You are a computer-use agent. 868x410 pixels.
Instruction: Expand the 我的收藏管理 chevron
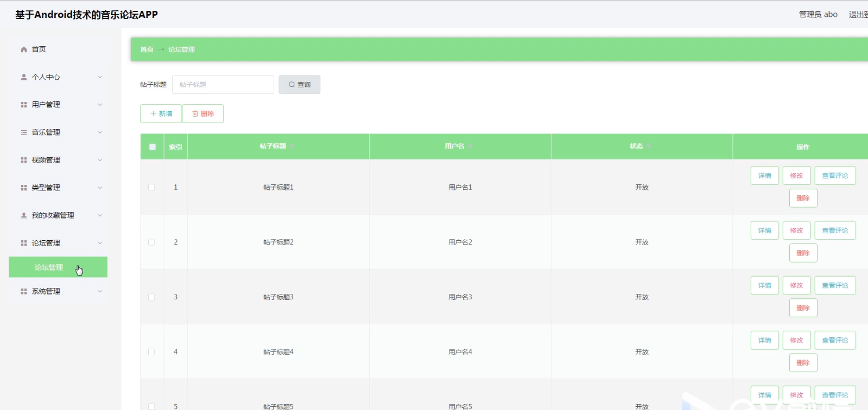(100, 215)
